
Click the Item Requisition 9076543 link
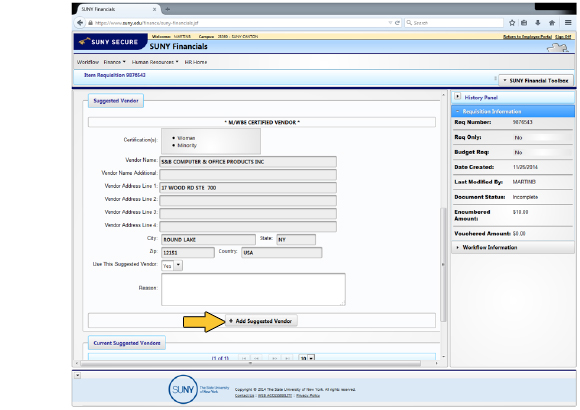[115, 75]
